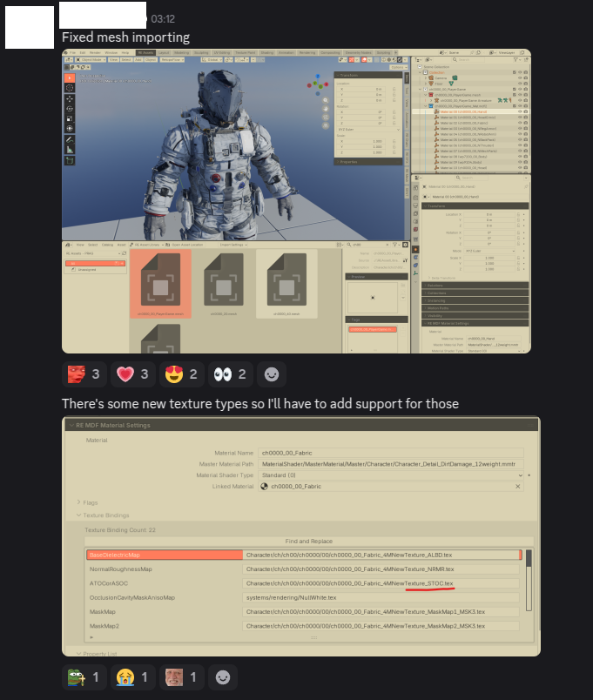
Task: Click the red face reaction emoji
Action: click(x=84, y=374)
